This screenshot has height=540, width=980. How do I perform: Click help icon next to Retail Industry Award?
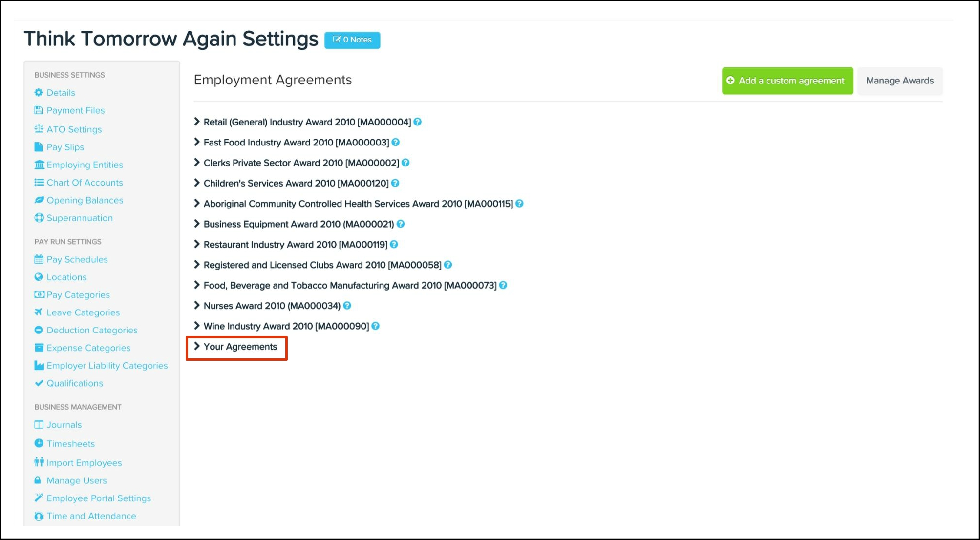tap(418, 122)
